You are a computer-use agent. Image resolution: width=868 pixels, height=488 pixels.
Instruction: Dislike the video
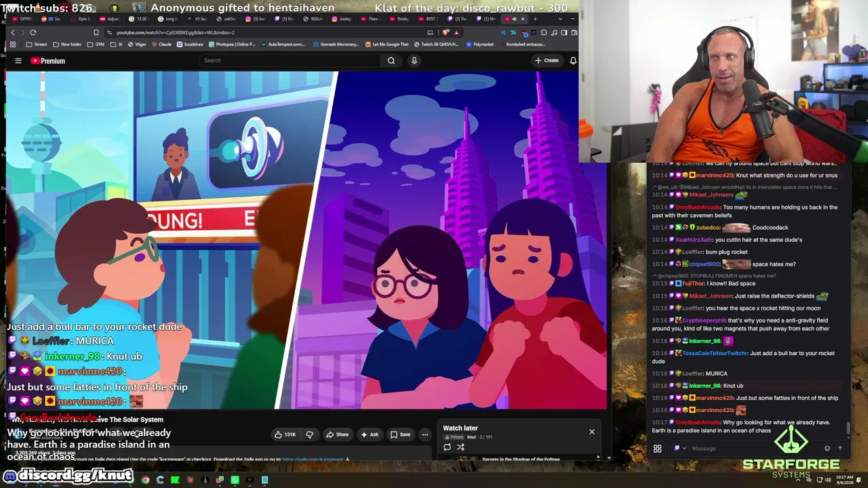pos(310,434)
